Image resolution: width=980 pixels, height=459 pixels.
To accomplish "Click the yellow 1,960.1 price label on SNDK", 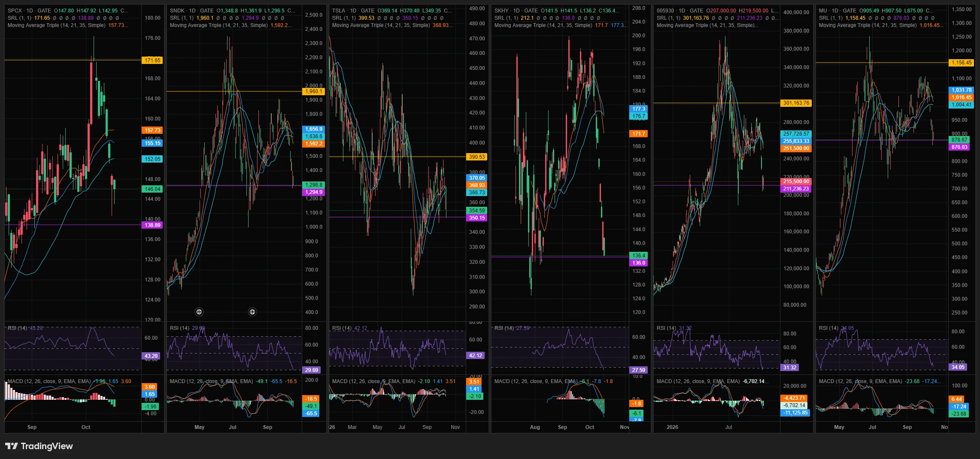I will coord(314,91).
